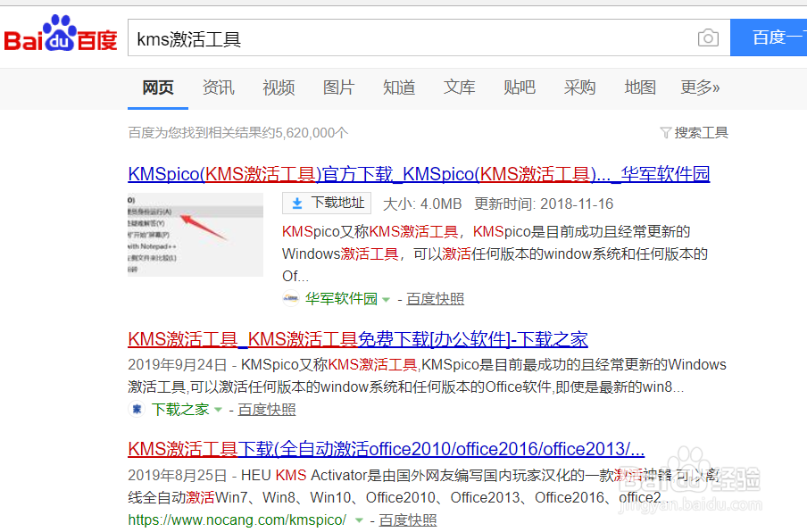
Task: Go to the 文库 tab
Action: point(459,87)
